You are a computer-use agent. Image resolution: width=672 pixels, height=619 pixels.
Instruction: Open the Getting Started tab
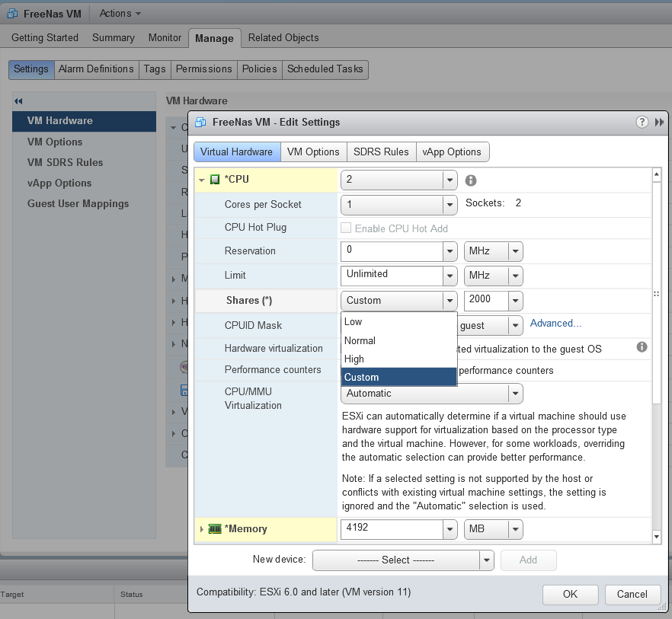[x=45, y=38]
